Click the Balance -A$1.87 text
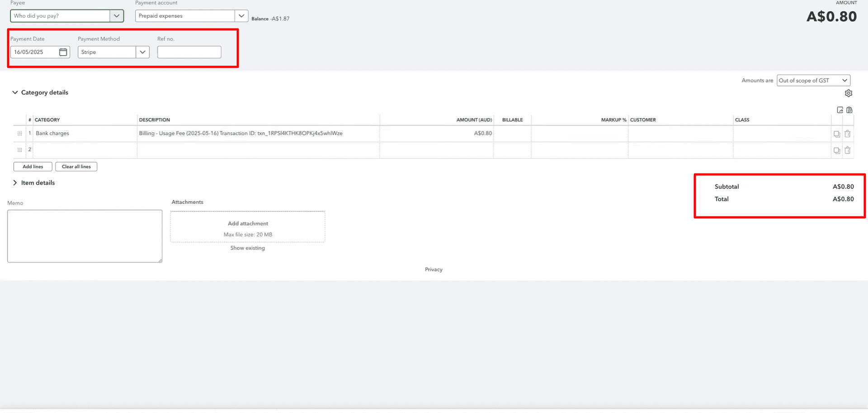Image resolution: width=868 pixels, height=413 pixels. pos(270,19)
